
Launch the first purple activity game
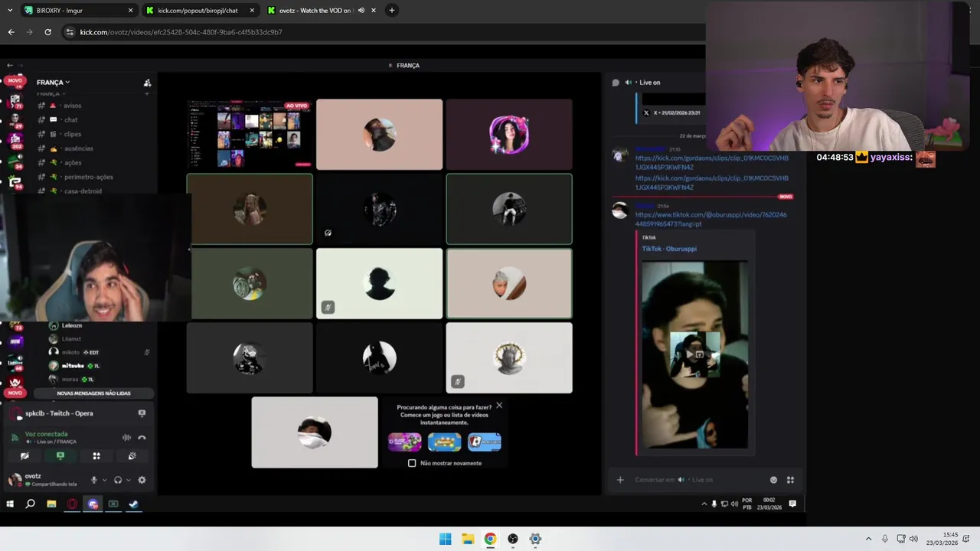[x=405, y=442]
